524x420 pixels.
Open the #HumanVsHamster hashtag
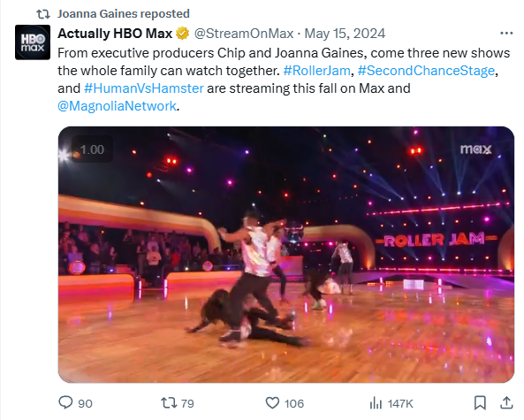click(x=144, y=88)
